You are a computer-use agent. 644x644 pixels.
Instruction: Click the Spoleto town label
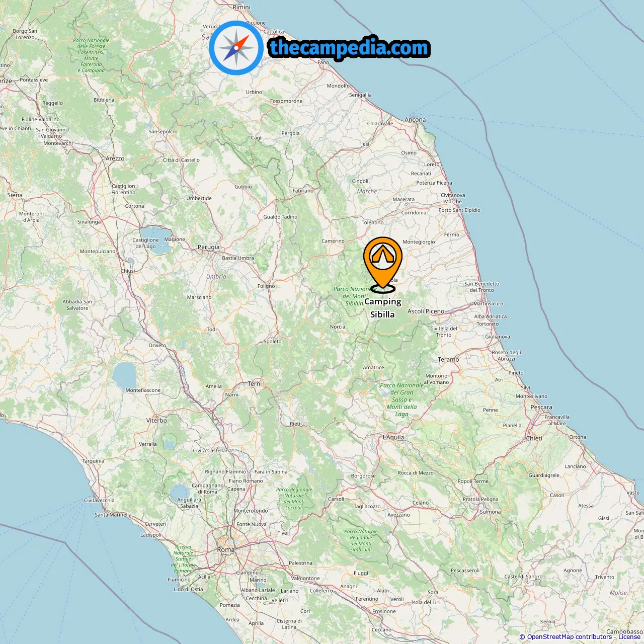click(x=273, y=342)
